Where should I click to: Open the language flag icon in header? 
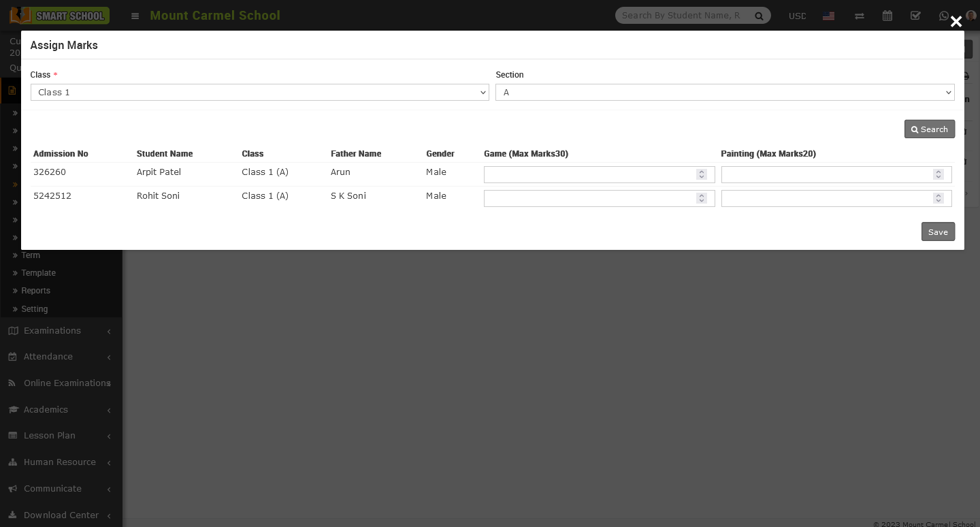click(828, 16)
